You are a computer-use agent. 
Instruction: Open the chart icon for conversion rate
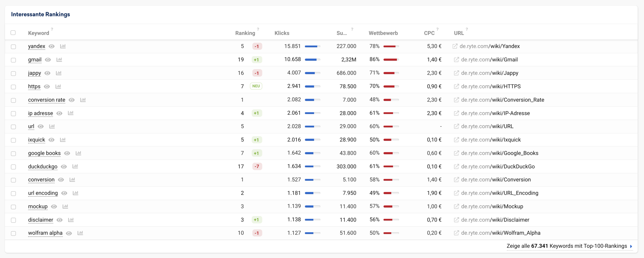click(83, 100)
